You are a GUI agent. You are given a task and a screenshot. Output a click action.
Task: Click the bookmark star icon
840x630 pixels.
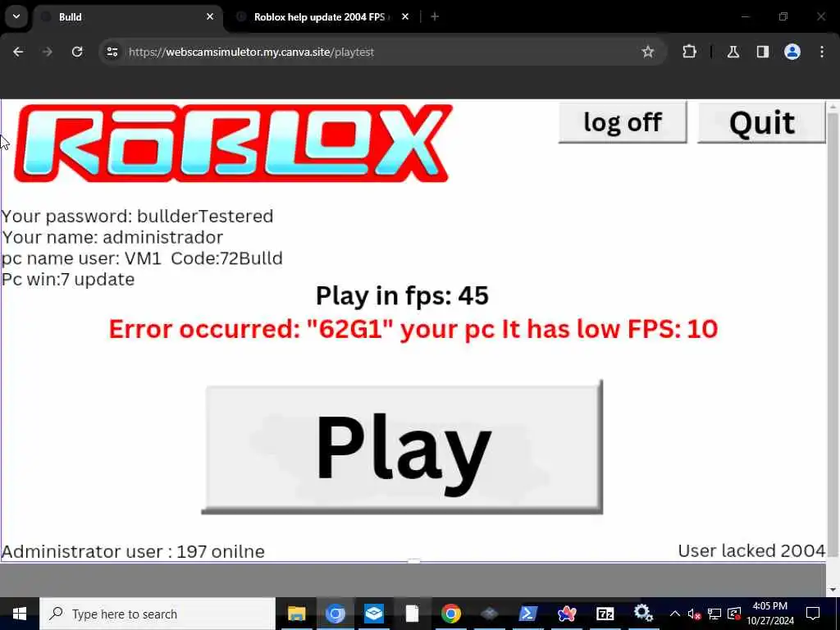coord(648,52)
